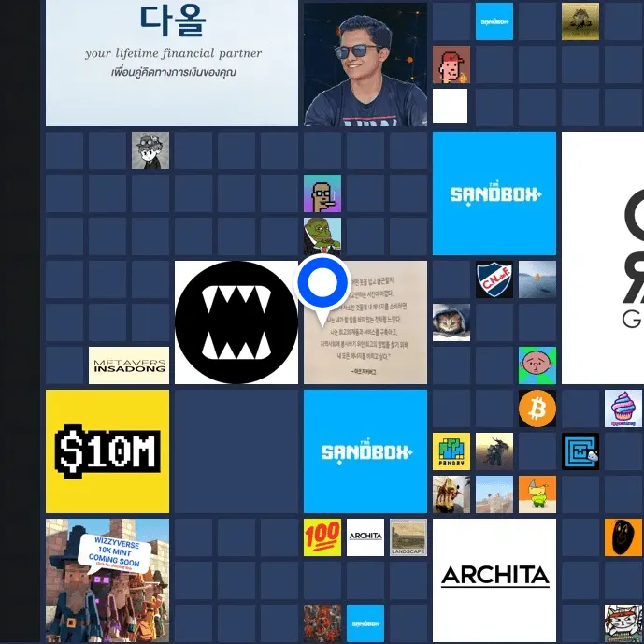
Task: Select the dark dragon creature tile
Action: pos(494,451)
